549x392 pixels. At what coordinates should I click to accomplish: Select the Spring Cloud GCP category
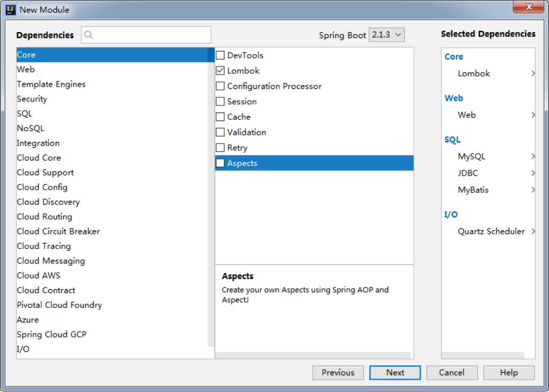(x=112, y=334)
